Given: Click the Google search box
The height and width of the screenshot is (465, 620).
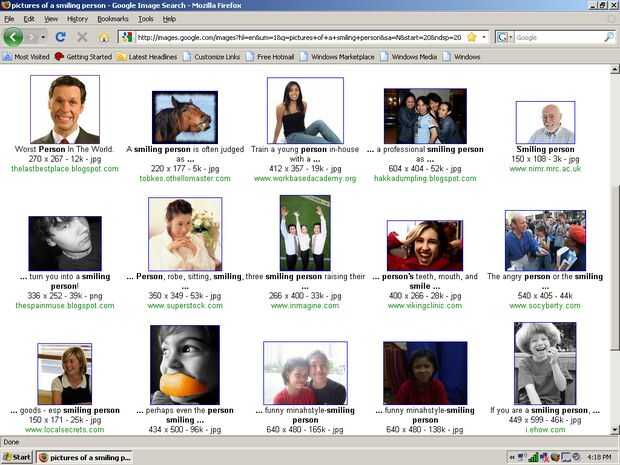Looking at the screenshot, I should [x=558, y=37].
